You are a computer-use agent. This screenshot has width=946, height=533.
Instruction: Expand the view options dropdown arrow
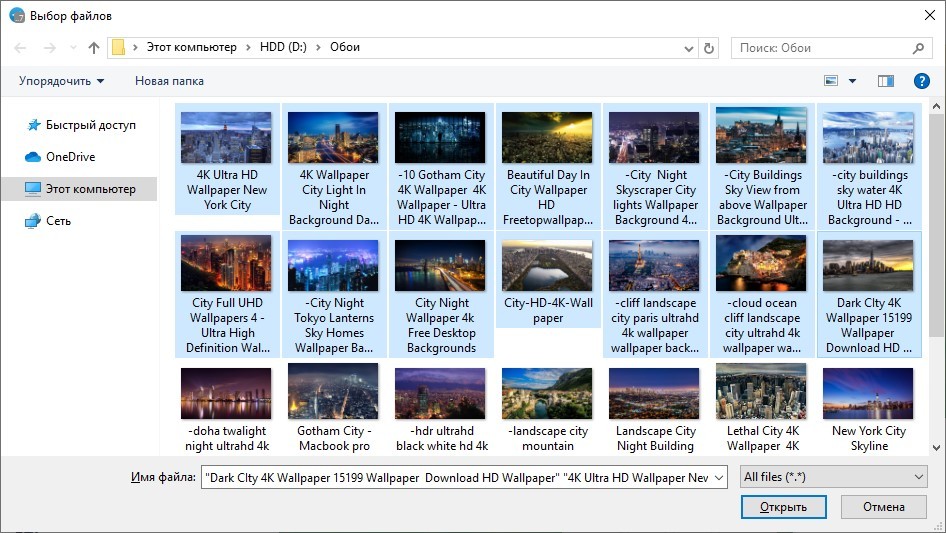(x=853, y=81)
